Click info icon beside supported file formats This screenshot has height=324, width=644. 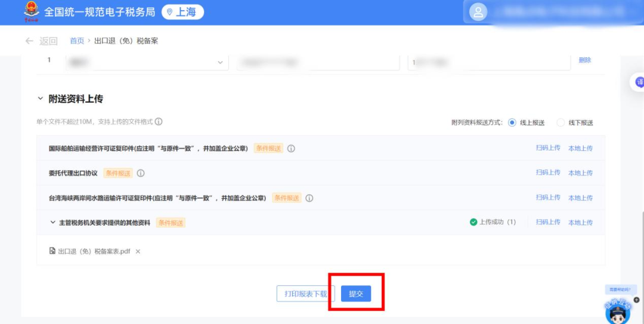click(x=159, y=122)
